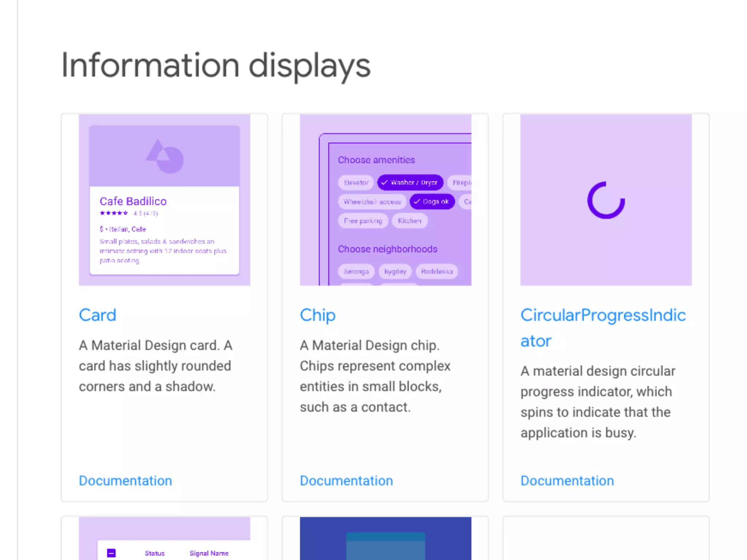Click the star rating under Cafe Badilico

tap(114, 213)
